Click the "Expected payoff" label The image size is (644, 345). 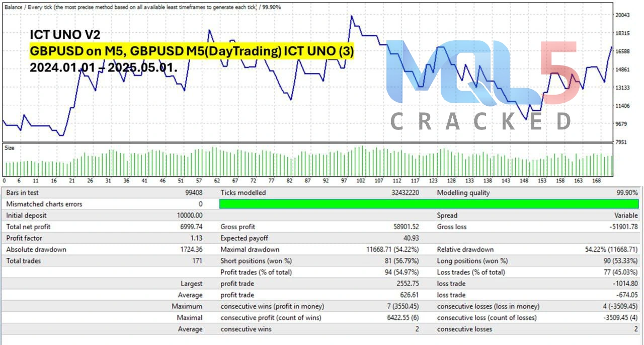(x=245, y=238)
